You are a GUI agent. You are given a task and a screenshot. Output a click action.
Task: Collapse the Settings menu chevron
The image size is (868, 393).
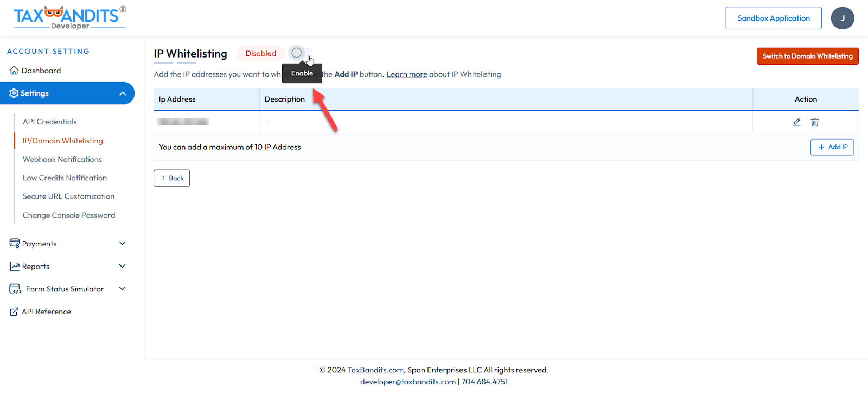123,93
